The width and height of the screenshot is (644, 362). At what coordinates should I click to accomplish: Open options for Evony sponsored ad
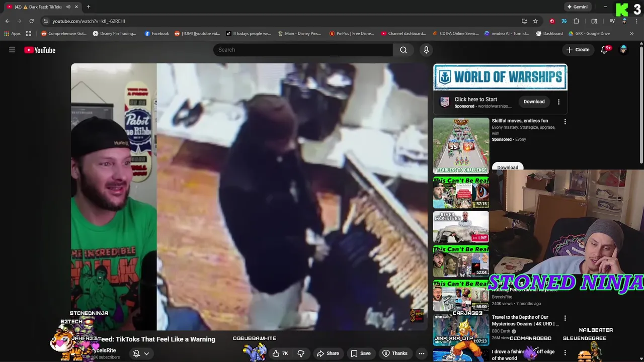(565, 122)
